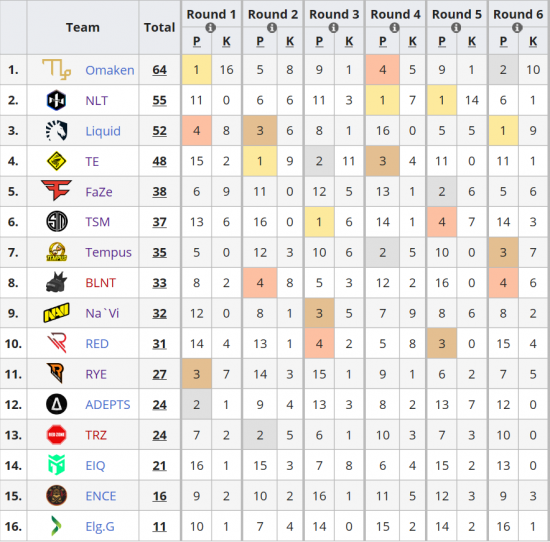
Task: Click the Team column header
Action: 83,27
